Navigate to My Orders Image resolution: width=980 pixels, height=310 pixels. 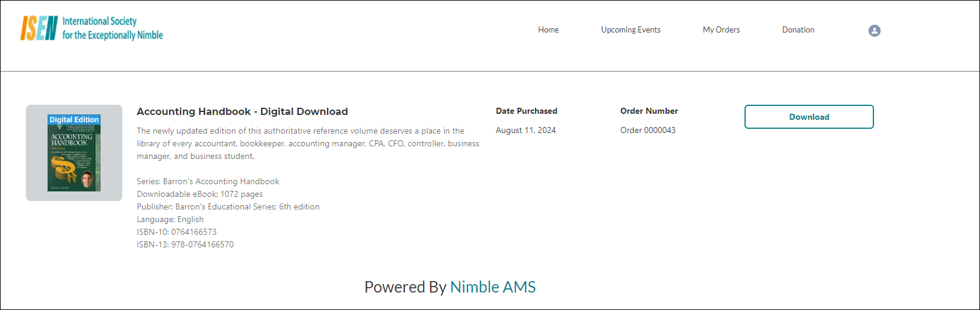(x=721, y=30)
